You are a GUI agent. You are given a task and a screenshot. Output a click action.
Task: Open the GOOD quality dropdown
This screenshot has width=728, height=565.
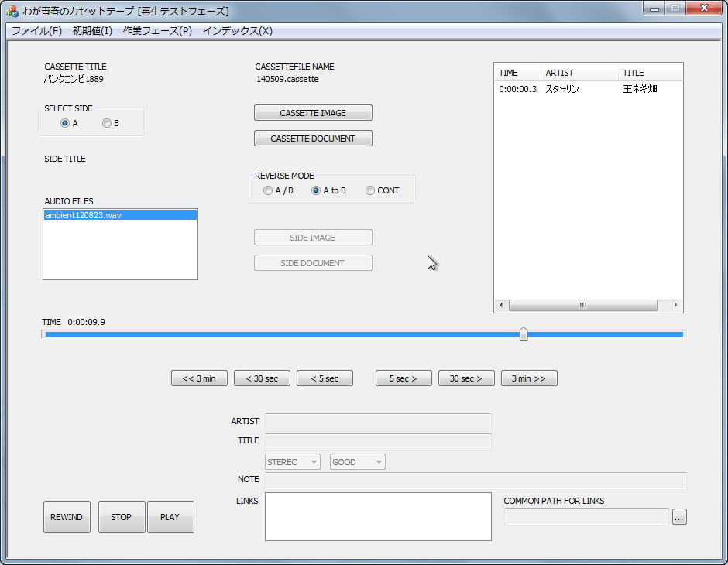pyautogui.click(x=358, y=462)
